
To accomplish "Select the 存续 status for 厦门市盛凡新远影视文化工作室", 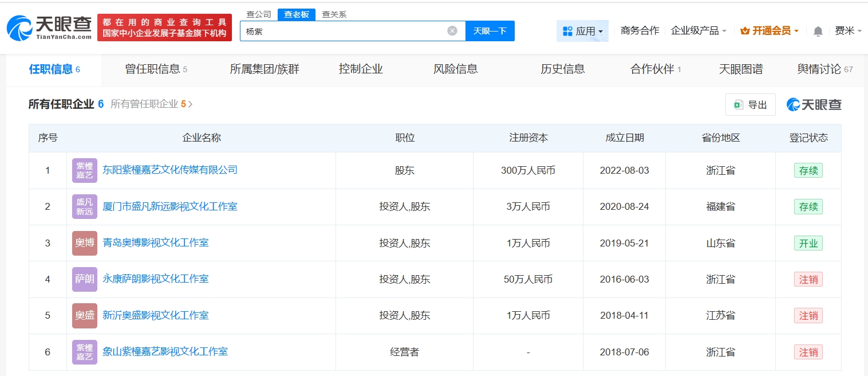I will [x=808, y=206].
